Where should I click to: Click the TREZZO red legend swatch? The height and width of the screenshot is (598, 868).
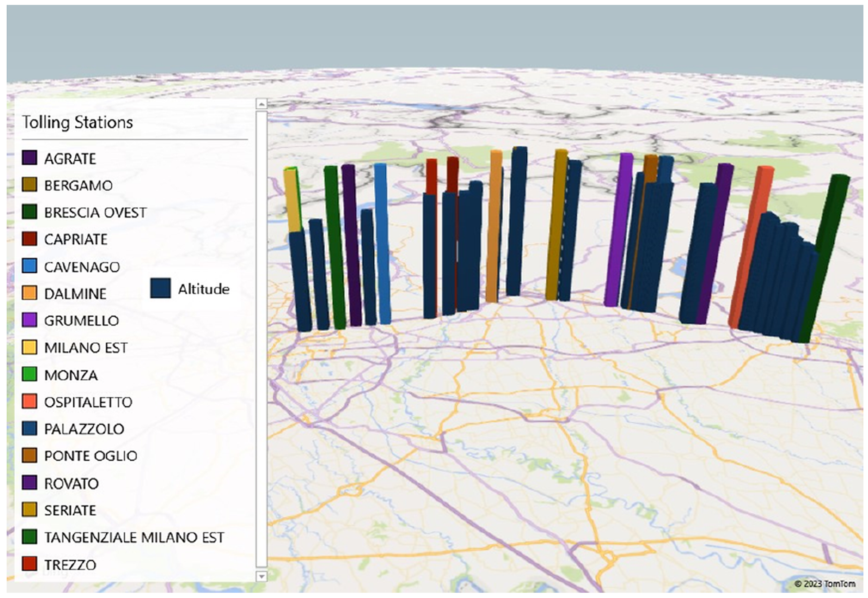click(29, 564)
